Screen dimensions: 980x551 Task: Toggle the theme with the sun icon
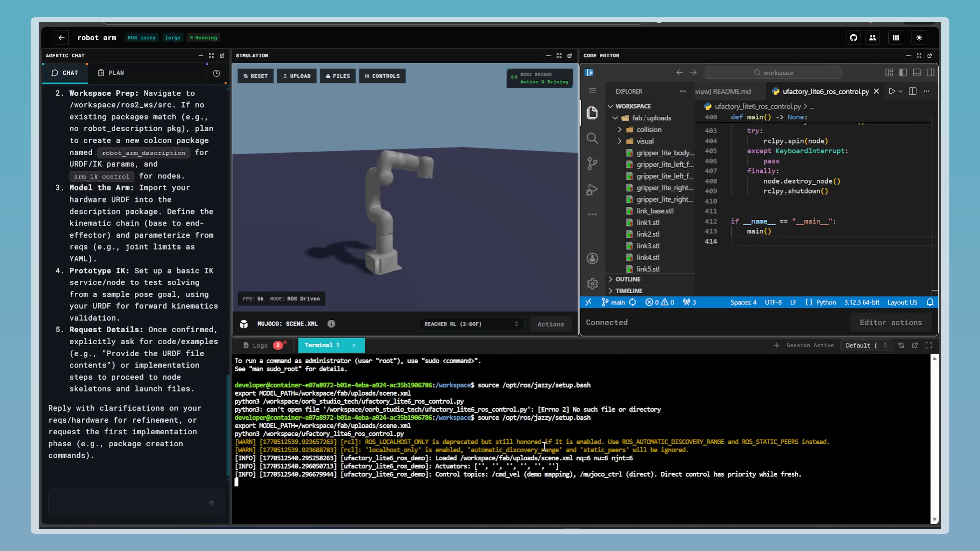click(919, 38)
